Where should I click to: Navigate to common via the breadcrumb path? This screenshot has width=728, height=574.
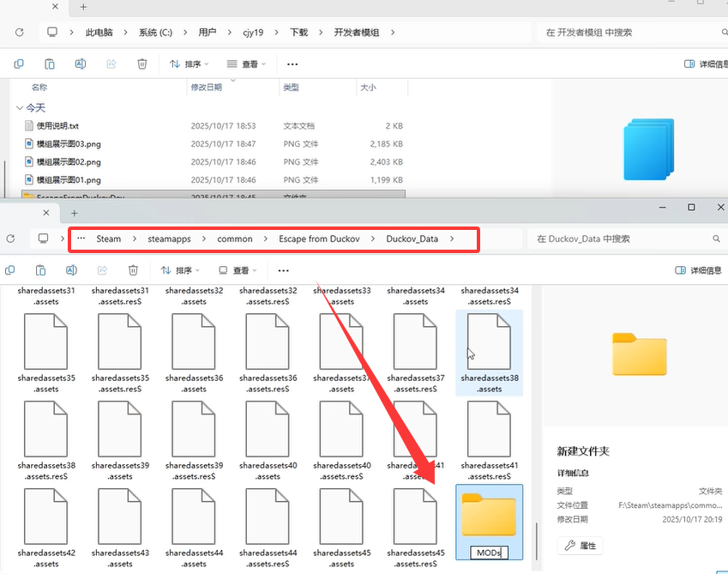coord(234,239)
